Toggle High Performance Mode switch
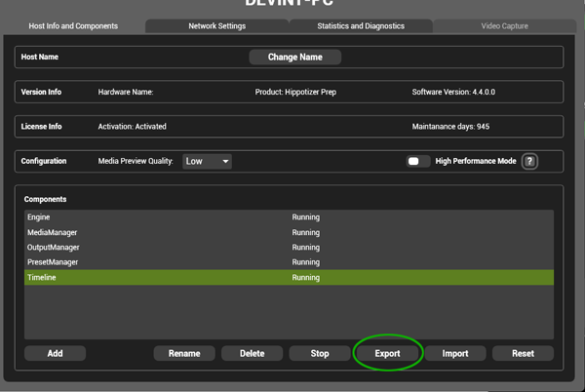Viewport: 585px width, 392px height. 418,161
